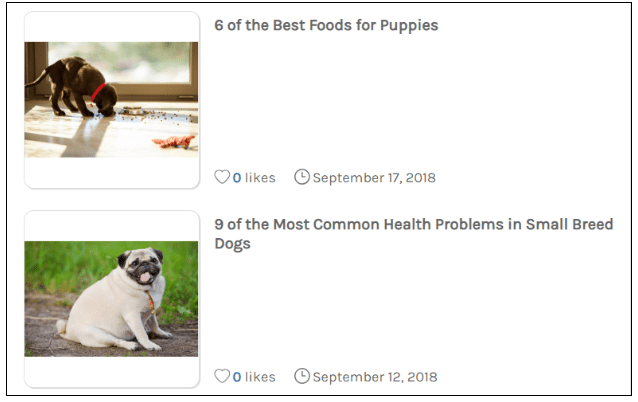This screenshot has width=638, height=402.
Task: Click the clock icon beside September 12, 2018
Action: [x=302, y=376]
